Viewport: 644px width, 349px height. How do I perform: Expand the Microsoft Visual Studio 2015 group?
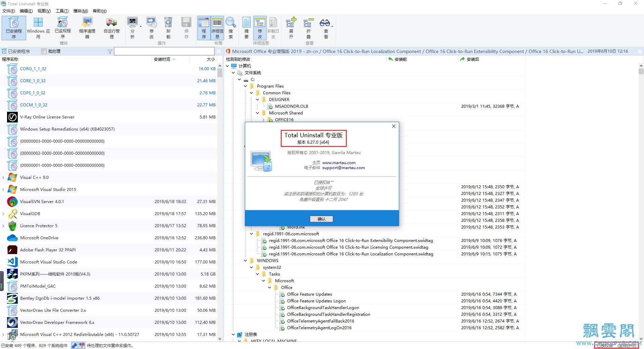[3, 190]
